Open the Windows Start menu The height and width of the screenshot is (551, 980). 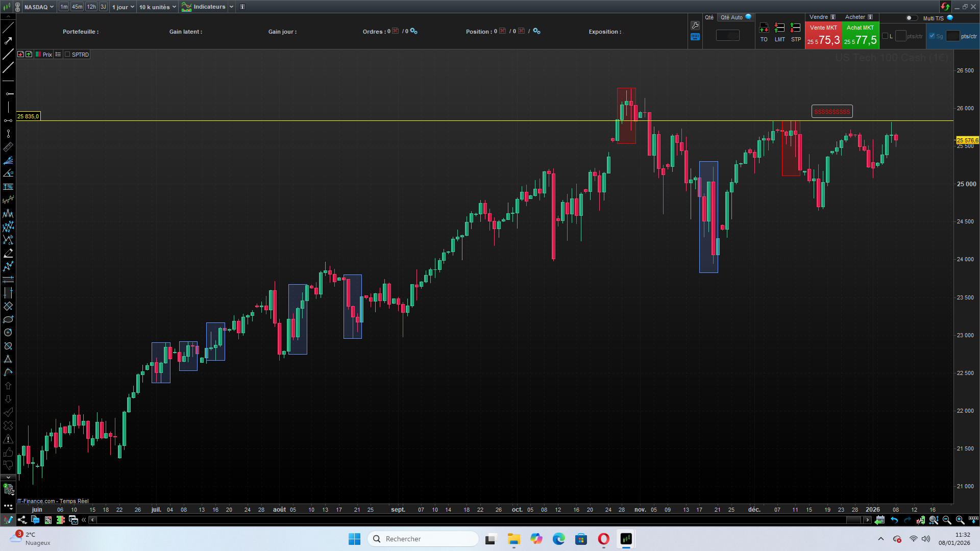pyautogui.click(x=354, y=539)
